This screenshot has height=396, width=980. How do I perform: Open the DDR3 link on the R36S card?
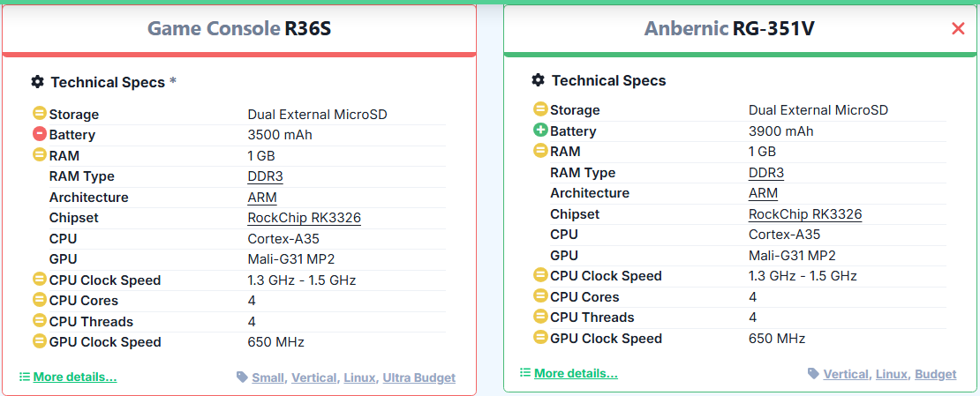click(x=265, y=176)
